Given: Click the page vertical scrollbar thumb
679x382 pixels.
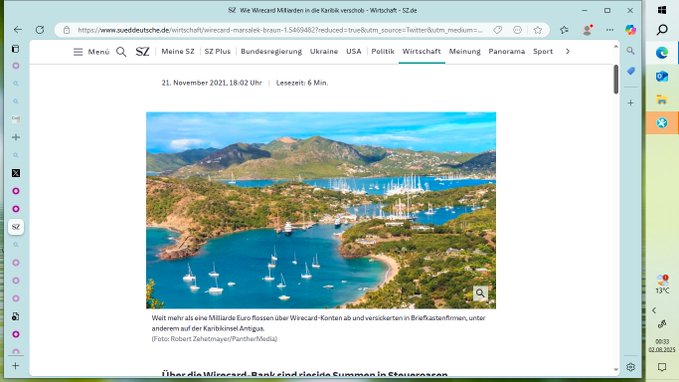Looking at the screenshot, I should pyautogui.click(x=616, y=79).
